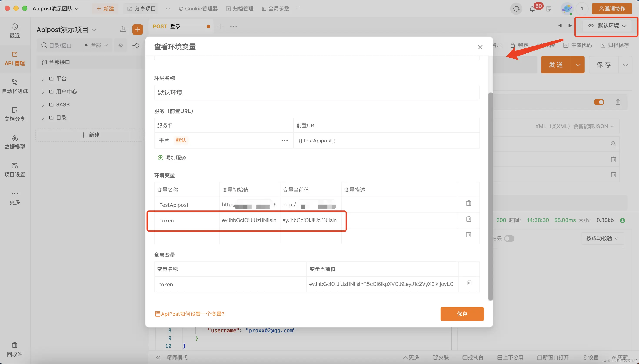Click the orange plus add button
This screenshot has width=639, height=364.
(x=137, y=30)
